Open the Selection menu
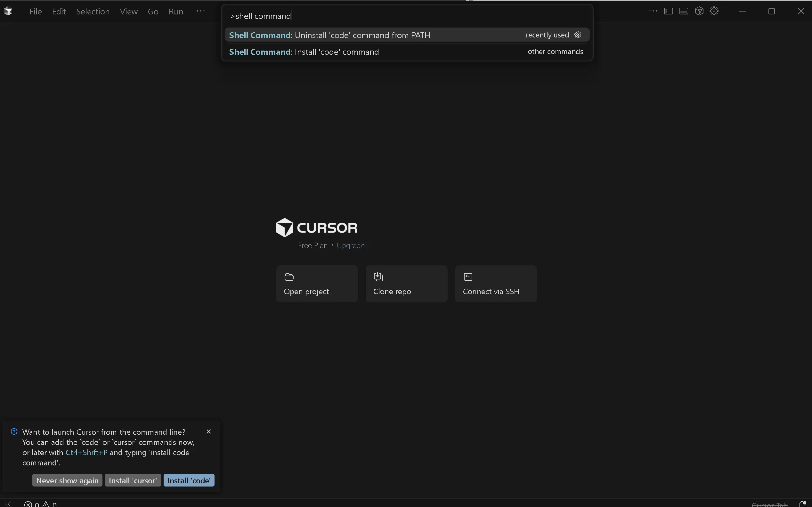Viewport: 812px width, 507px height. coord(93,12)
